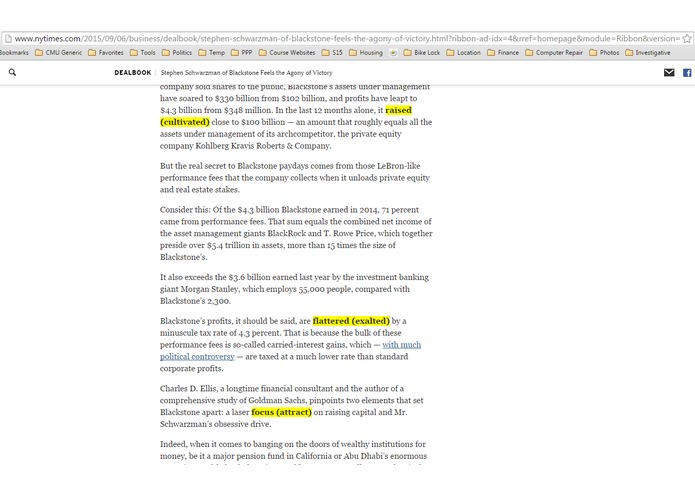The image size is (695, 494).
Task: Open the Computer Repair bookmarks folder
Action: (554, 52)
